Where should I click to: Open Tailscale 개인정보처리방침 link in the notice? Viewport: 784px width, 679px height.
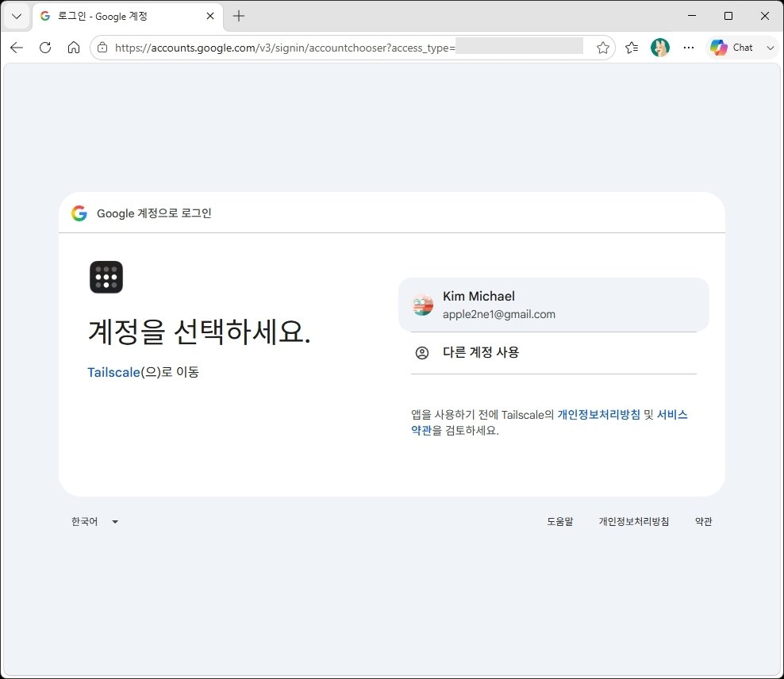coord(598,414)
